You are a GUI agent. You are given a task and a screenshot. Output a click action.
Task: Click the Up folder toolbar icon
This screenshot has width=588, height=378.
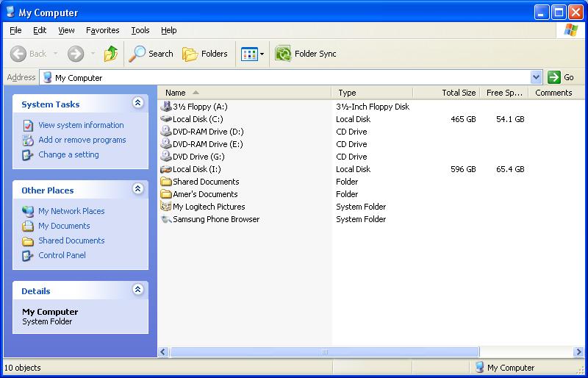pyautogui.click(x=111, y=54)
